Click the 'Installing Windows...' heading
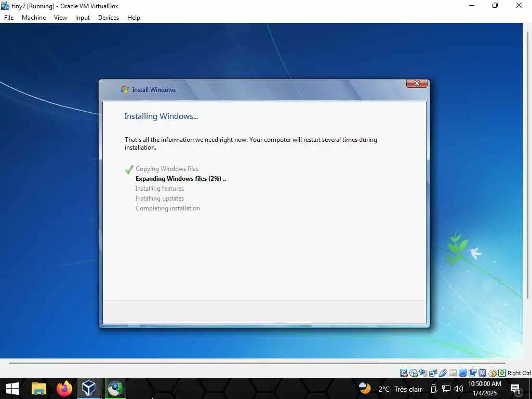The height and width of the screenshot is (399, 532). pos(161,116)
